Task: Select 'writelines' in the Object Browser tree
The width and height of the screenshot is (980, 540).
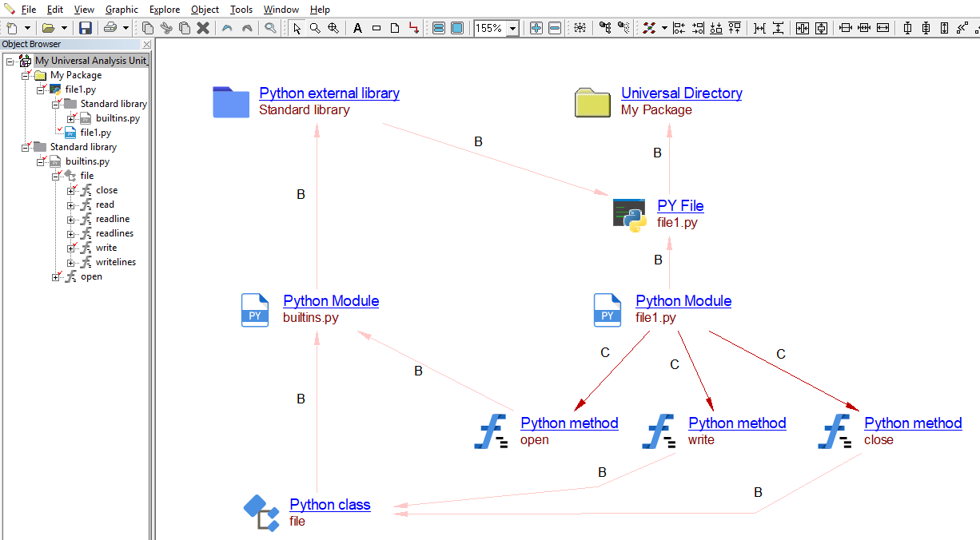Action: click(x=116, y=262)
